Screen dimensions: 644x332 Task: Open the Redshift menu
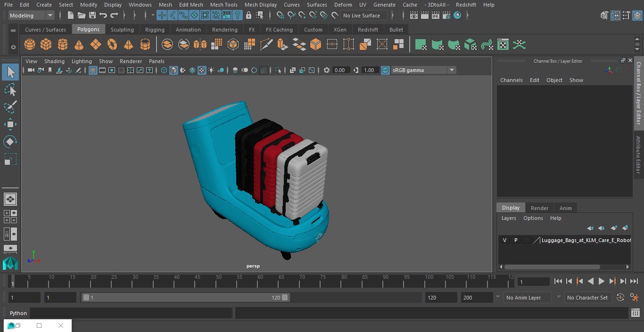[466, 5]
